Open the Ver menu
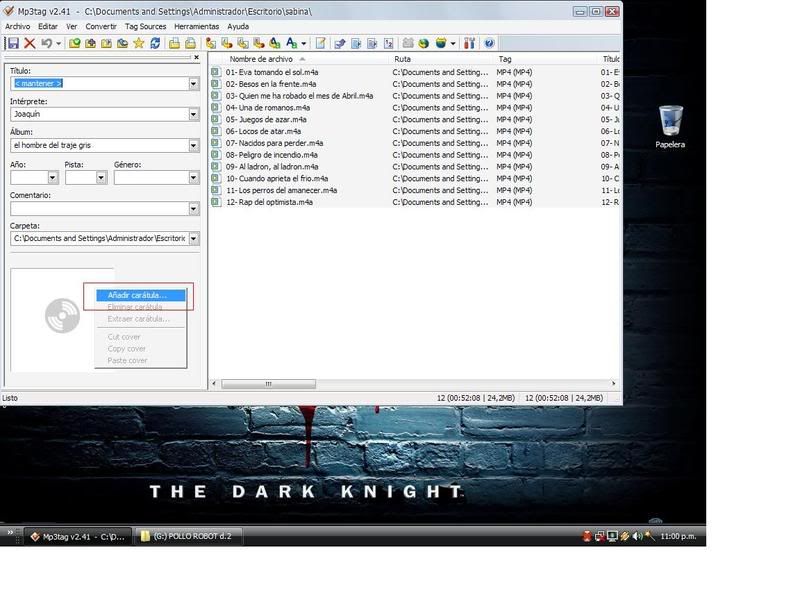The width and height of the screenshot is (800, 600). [x=71, y=27]
